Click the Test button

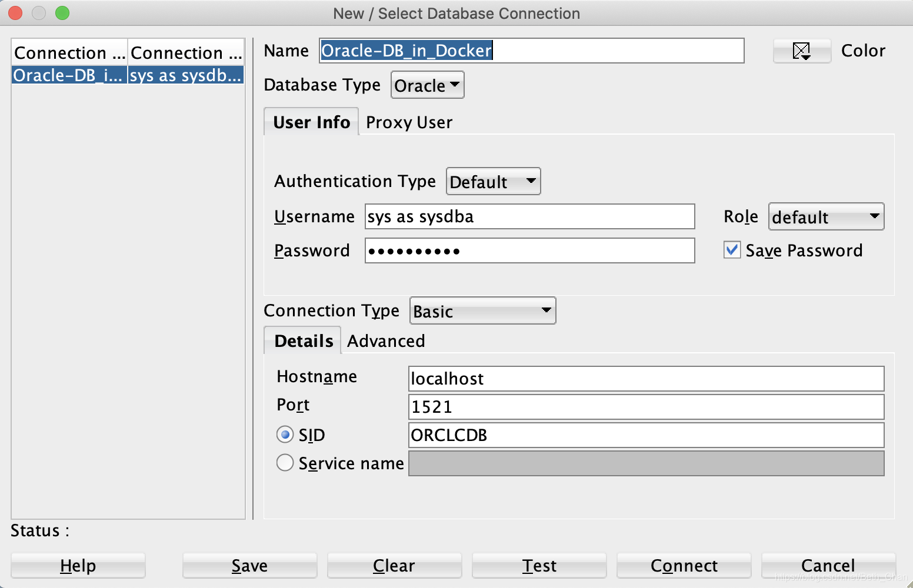pos(539,566)
